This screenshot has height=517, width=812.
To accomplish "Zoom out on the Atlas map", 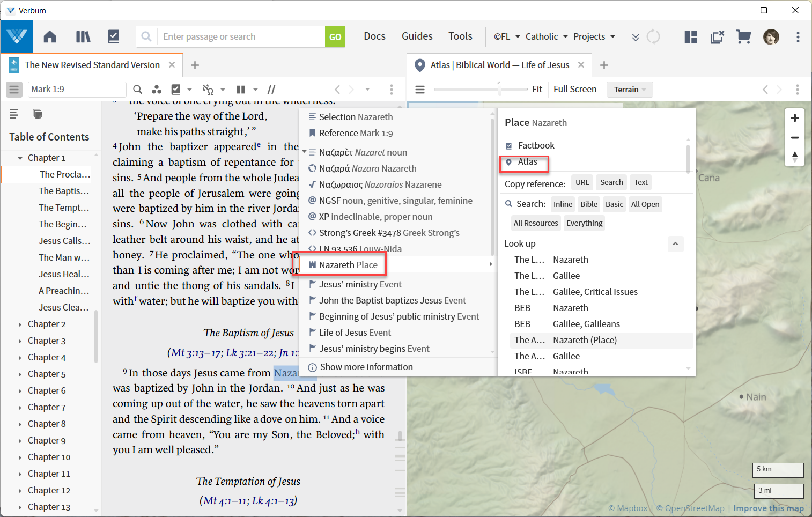I will 795,137.
